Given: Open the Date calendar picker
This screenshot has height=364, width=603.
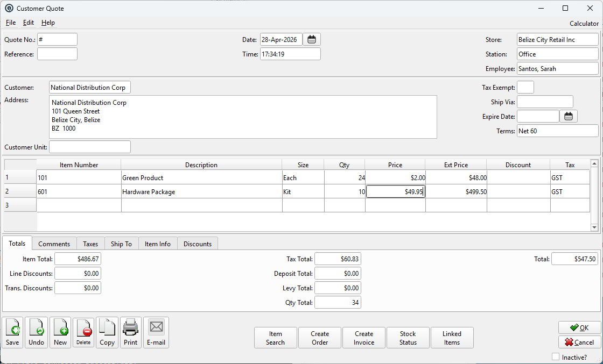Looking at the screenshot, I should [312, 40].
